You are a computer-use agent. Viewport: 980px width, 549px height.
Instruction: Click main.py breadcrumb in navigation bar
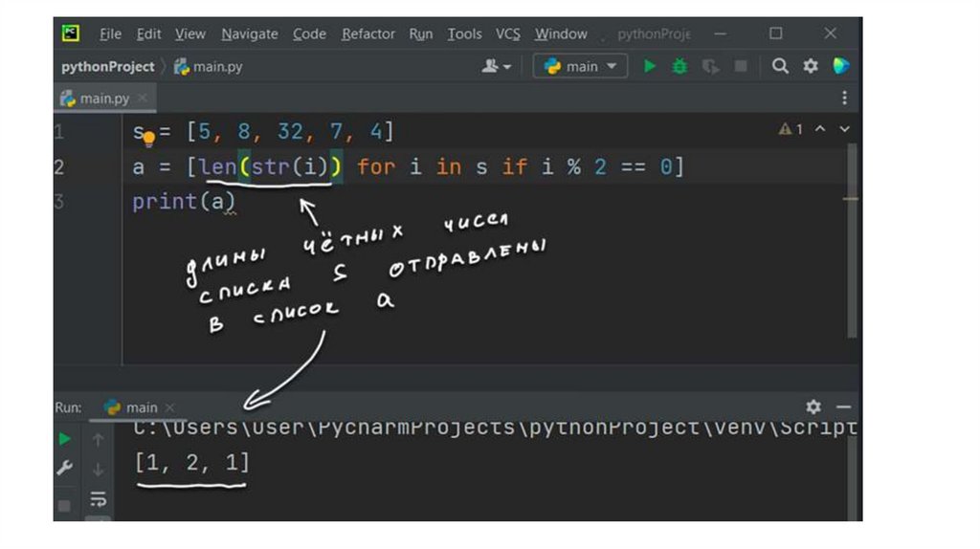click(x=209, y=66)
